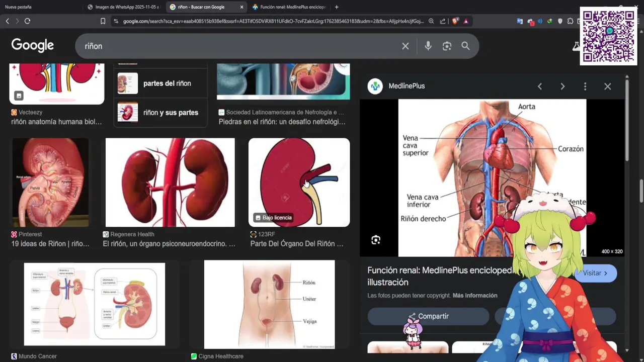Search by image with Google Lens icon
The width and height of the screenshot is (644, 362).
pos(447,46)
